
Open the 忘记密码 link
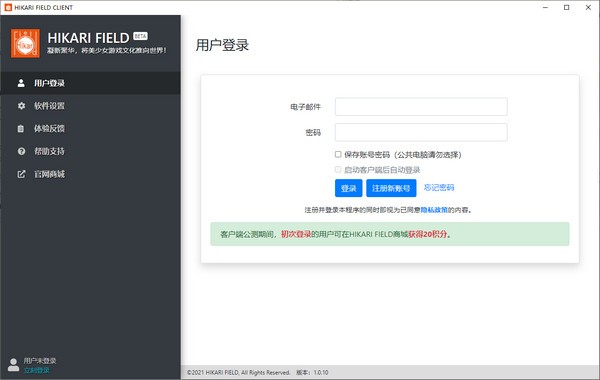click(439, 188)
